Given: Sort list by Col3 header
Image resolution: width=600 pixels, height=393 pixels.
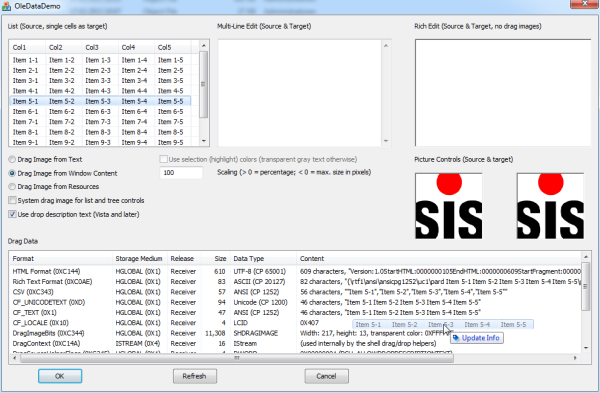Looking at the screenshot, I should tap(99, 47).
